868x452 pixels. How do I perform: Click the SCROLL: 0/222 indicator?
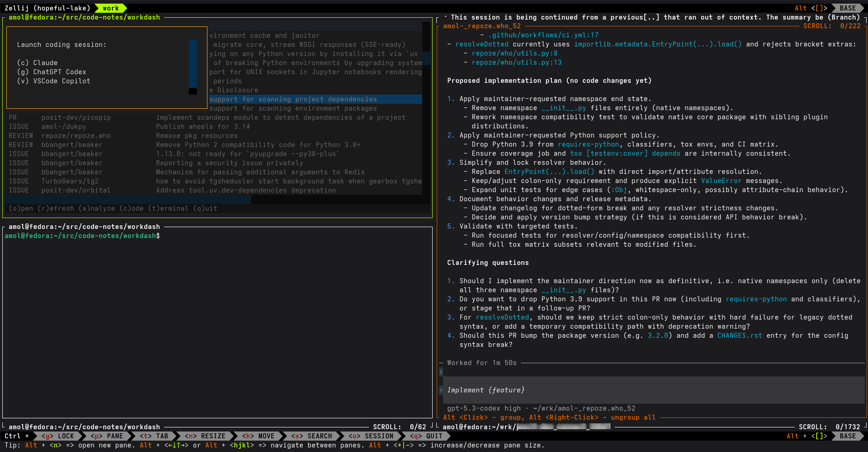pyautogui.click(x=832, y=26)
